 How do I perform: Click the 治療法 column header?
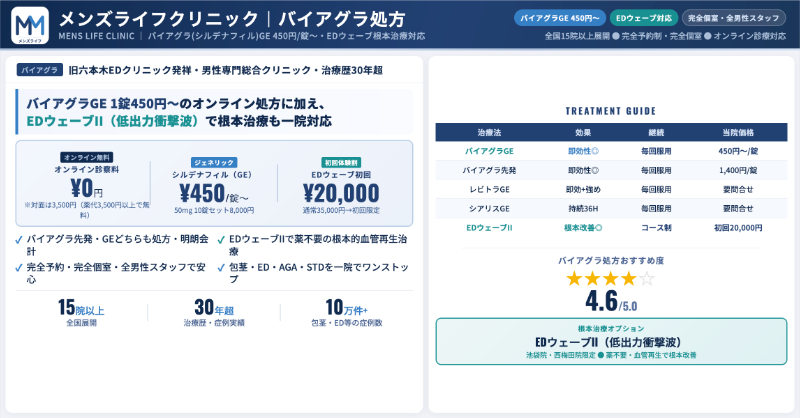(x=490, y=132)
